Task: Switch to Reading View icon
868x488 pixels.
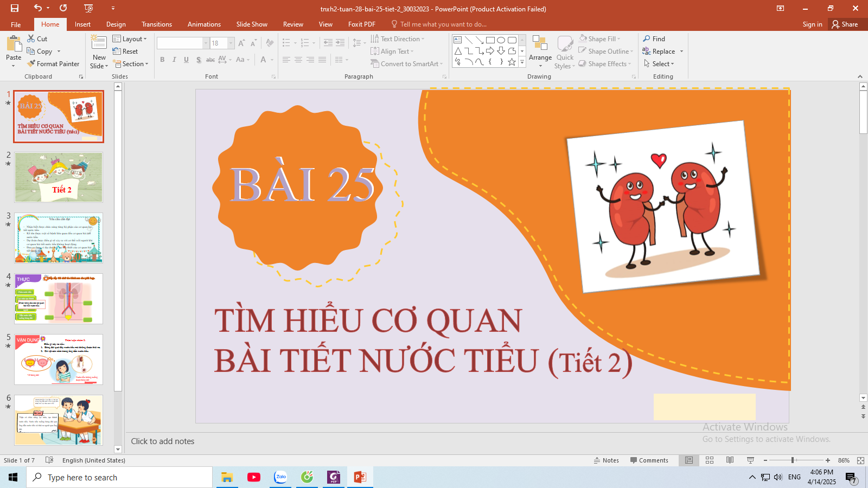Action: coord(730,460)
